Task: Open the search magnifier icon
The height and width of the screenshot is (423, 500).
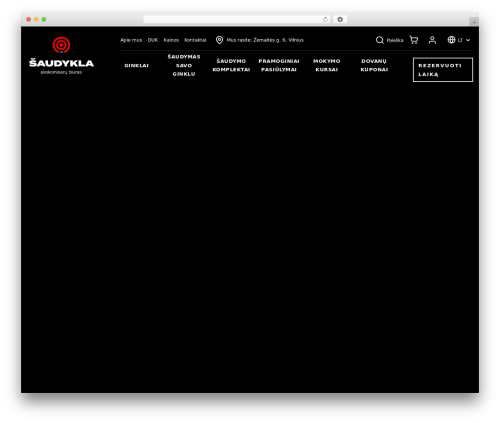Action: pos(379,40)
